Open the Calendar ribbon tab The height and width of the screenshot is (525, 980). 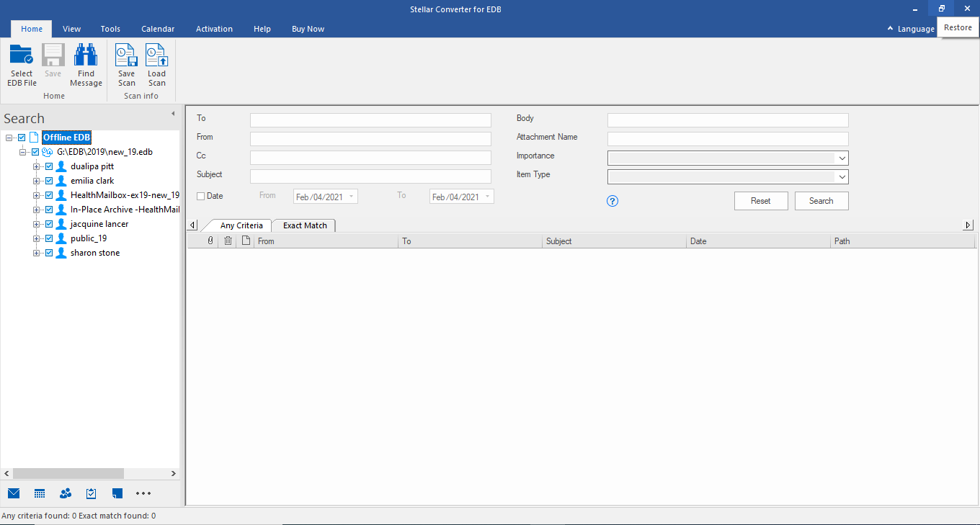point(158,29)
